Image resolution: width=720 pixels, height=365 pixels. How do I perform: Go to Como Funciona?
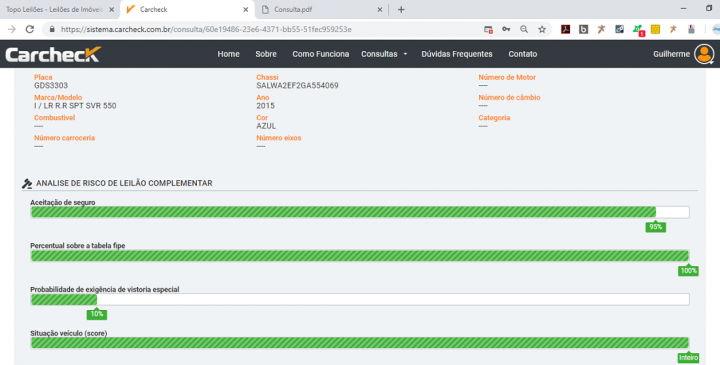[321, 54]
